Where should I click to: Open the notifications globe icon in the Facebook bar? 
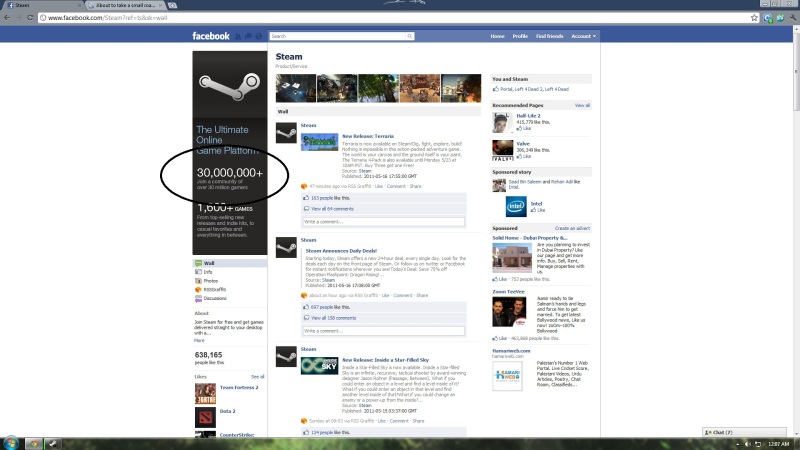pyautogui.click(x=259, y=36)
